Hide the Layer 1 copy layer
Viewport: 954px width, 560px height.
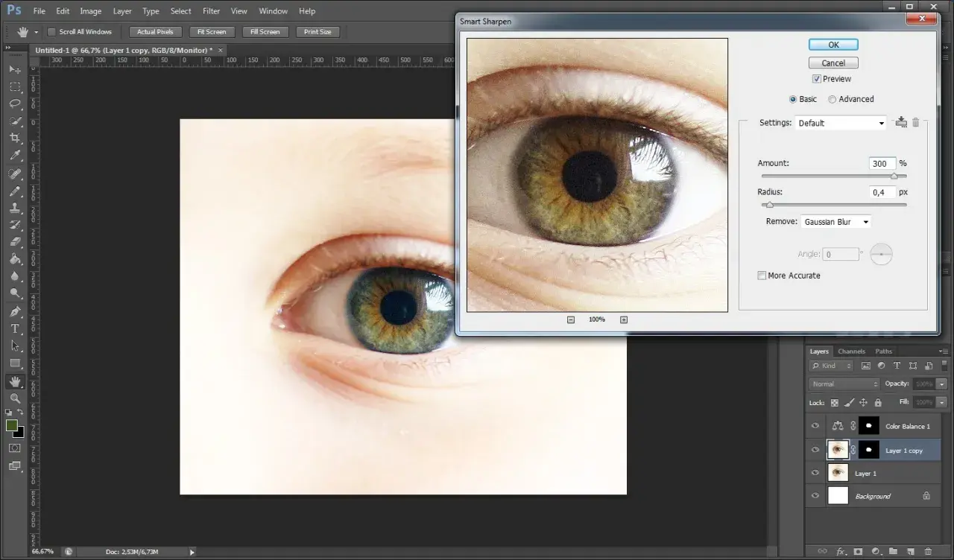pos(815,450)
